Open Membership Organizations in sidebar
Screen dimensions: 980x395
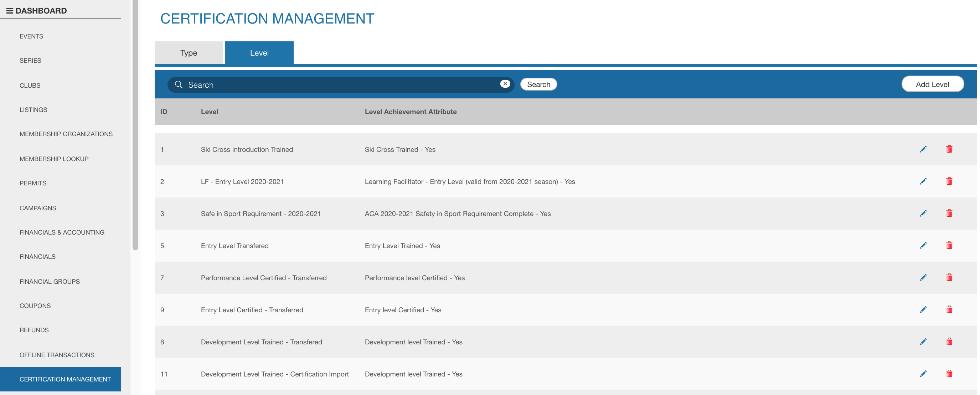pyautogui.click(x=66, y=134)
